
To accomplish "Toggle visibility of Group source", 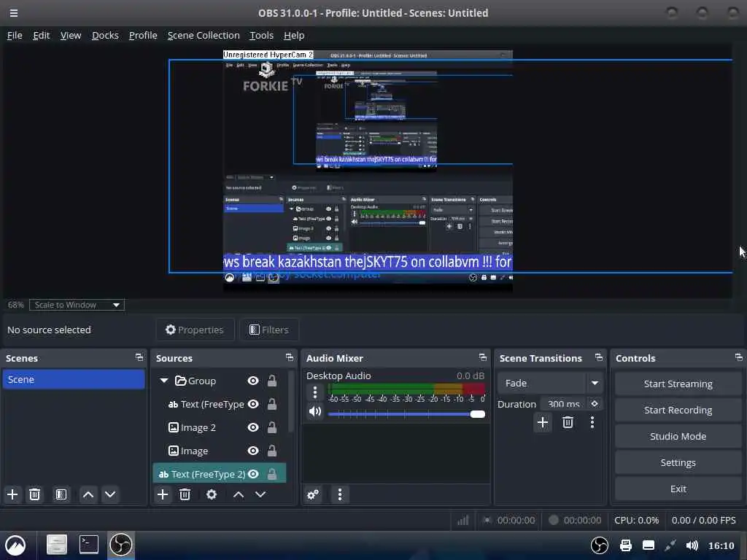I will (253, 381).
